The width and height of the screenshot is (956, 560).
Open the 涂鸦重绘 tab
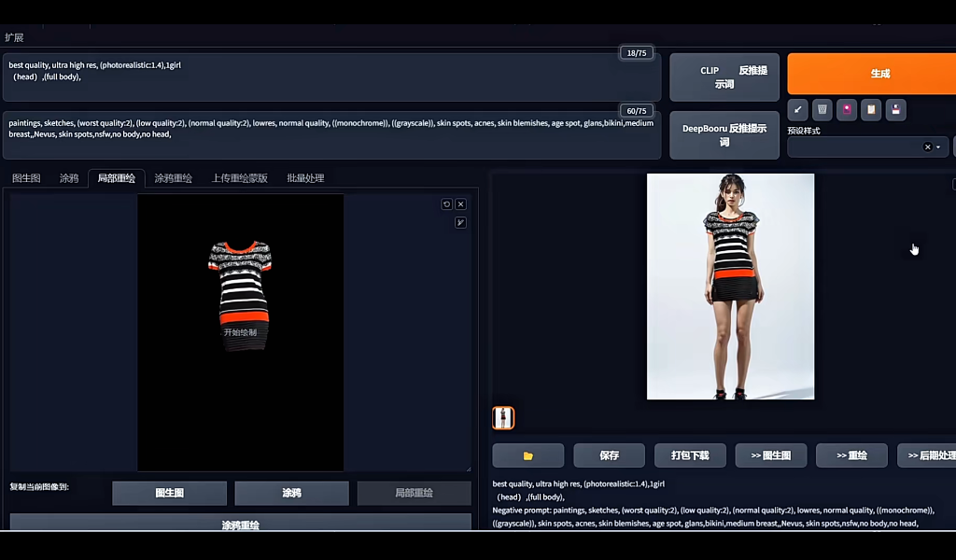[x=173, y=178]
